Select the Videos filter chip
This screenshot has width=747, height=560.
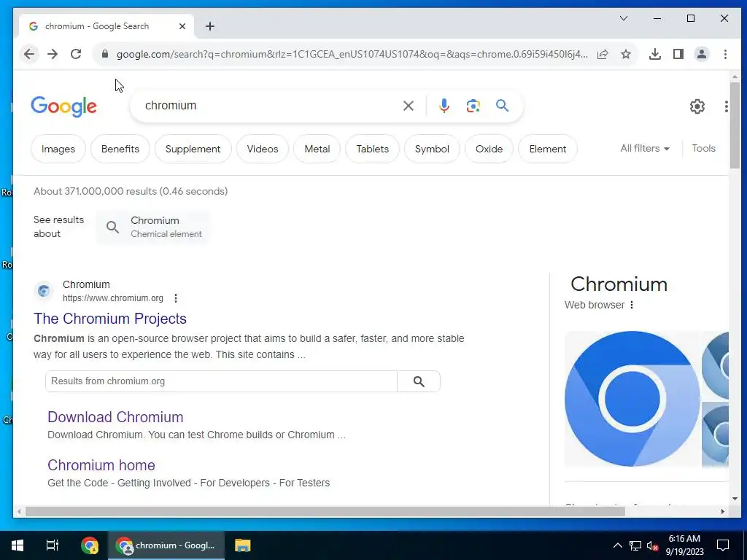pos(263,149)
